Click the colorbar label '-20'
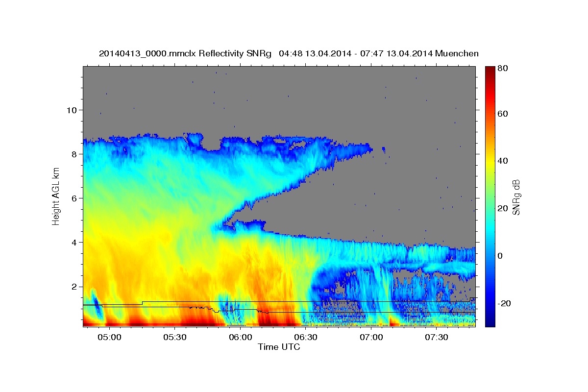Image resolution: width=588 pixels, height=392 pixels. (504, 303)
